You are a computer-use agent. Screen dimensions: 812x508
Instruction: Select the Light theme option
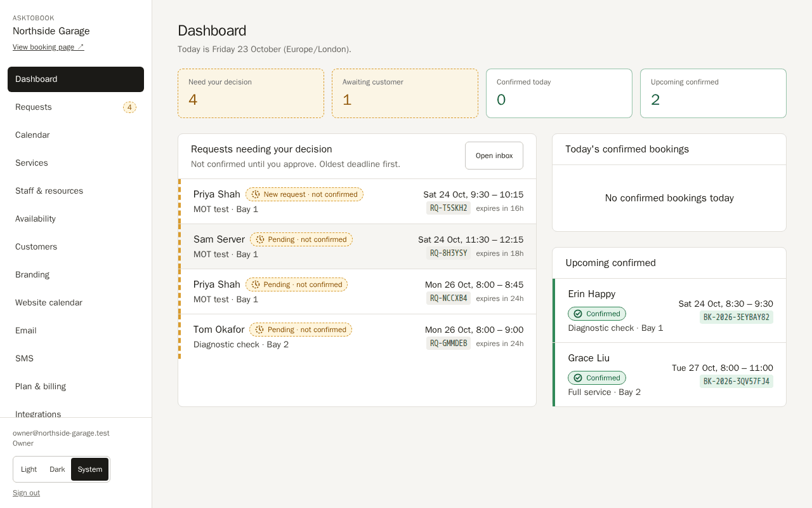pyautogui.click(x=29, y=469)
